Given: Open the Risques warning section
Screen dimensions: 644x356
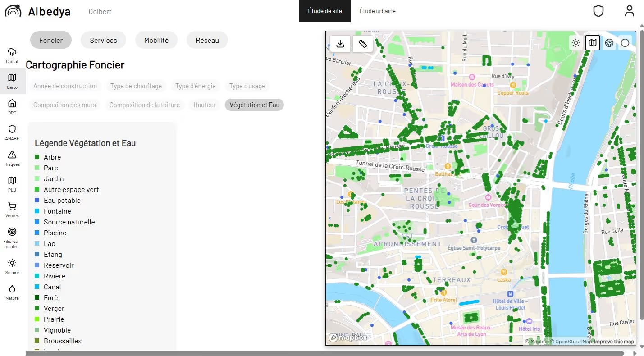Looking at the screenshot, I should coord(12,158).
